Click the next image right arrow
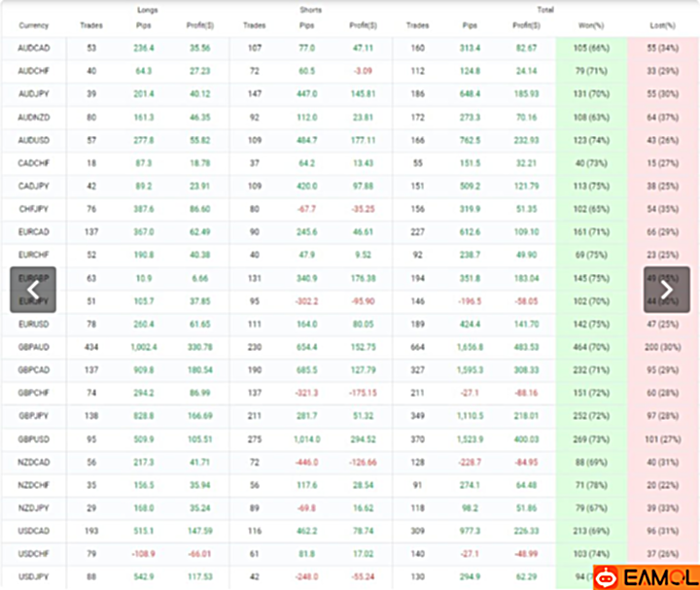 click(666, 290)
